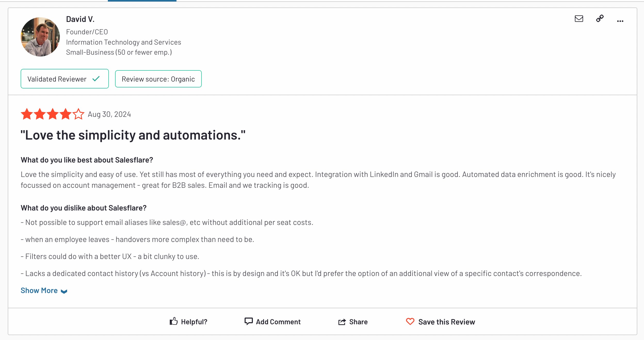Click "What do you like best about Salesflare?" heading
Viewport: 644px width, 340px height.
[x=87, y=160]
